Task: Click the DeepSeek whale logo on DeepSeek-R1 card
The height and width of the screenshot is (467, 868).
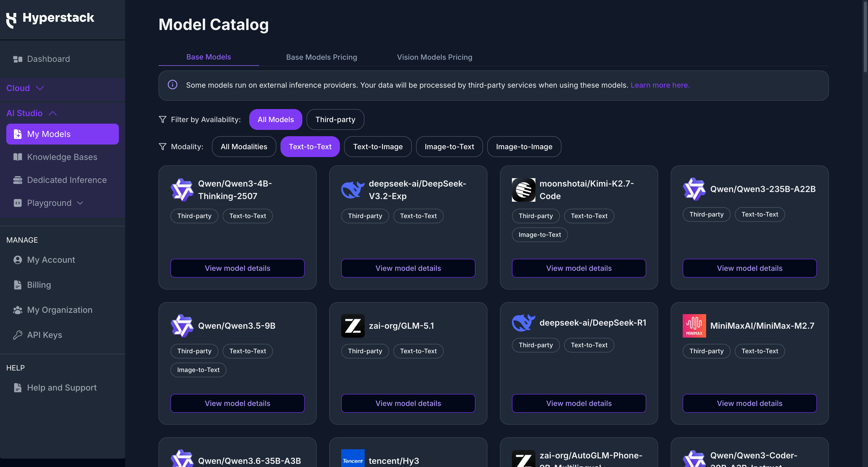Action: pyautogui.click(x=523, y=322)
